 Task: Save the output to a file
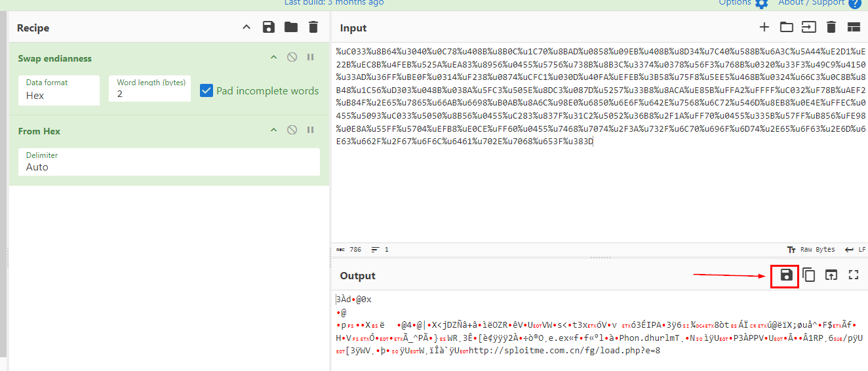point(787,275)
